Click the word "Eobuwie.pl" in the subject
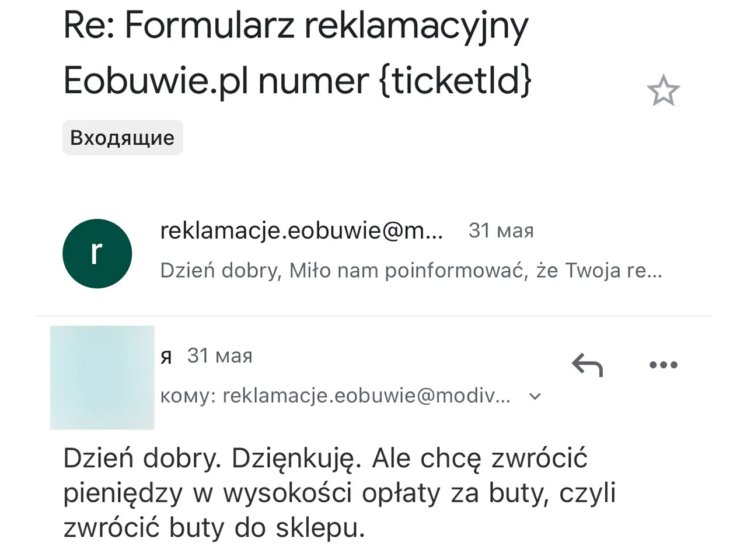 point(155,80)
